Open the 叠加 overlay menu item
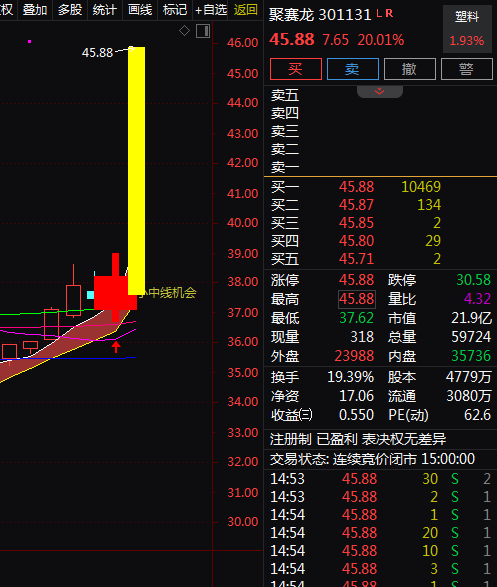 click(35, 9)
